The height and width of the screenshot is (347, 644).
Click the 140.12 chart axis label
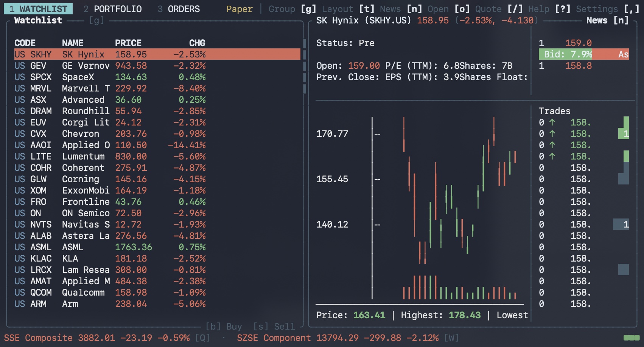tap(332, 224)
